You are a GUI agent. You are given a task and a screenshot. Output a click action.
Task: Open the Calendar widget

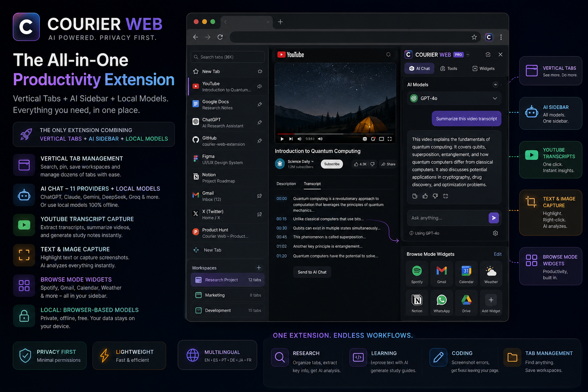[466, 274]
